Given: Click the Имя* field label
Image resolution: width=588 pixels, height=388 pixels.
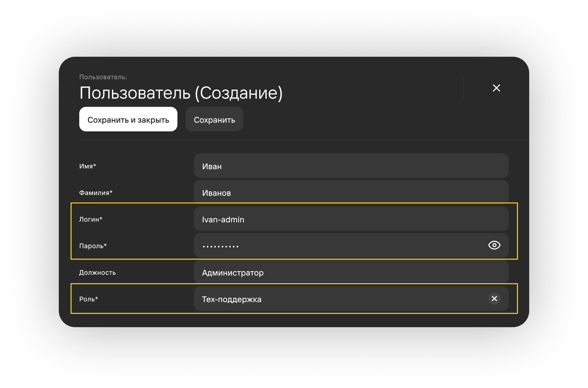Looking at the screenshot, I should [x=87, y=166].
